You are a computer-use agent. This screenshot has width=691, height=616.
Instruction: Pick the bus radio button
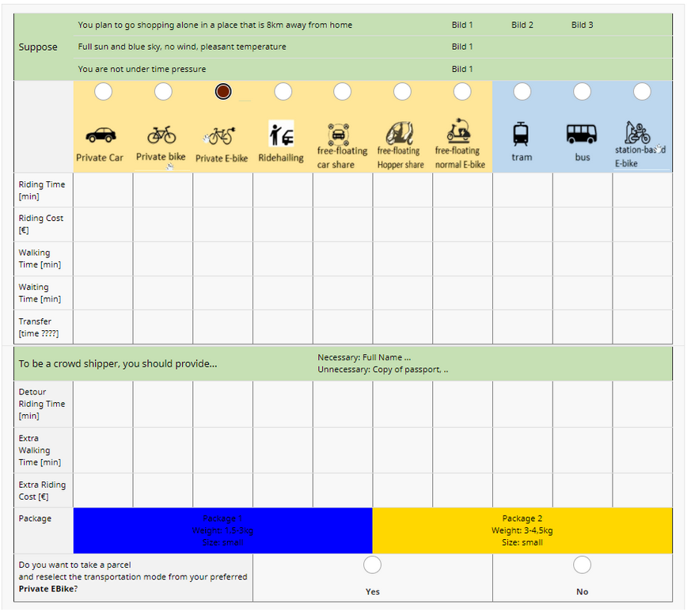pyautogui.click(x=582, y=92)
